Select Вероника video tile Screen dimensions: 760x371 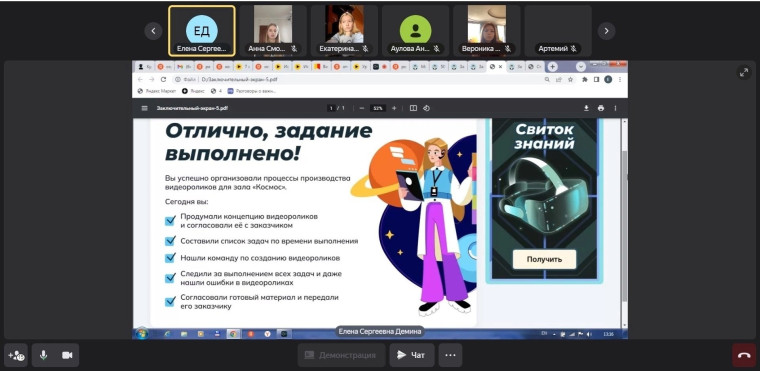tap(487, 31)
